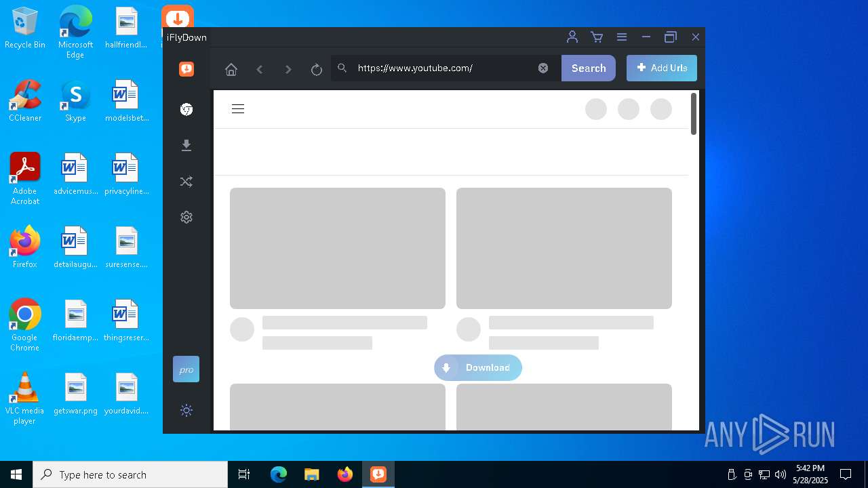Select the floridaemp... desktop file

pyautogui.click(x=75, y=320)
